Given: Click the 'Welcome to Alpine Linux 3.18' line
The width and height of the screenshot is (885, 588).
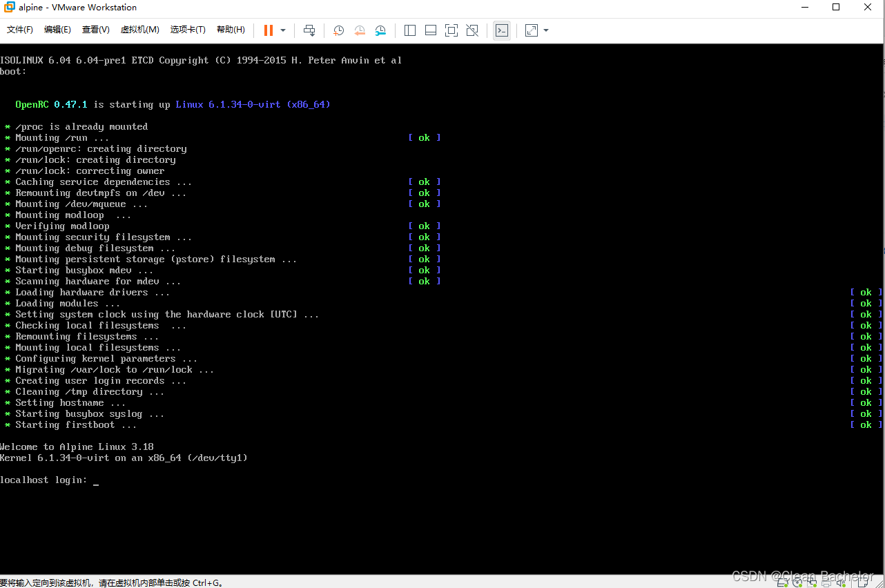Looking at the screenshot, I should pos(77,447).
